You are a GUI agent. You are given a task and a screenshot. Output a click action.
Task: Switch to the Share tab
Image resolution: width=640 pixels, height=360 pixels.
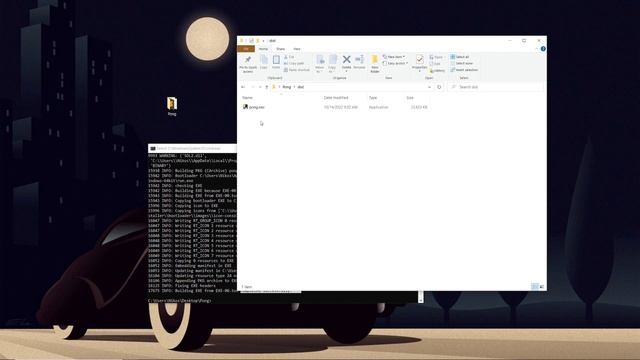(280, 49)
